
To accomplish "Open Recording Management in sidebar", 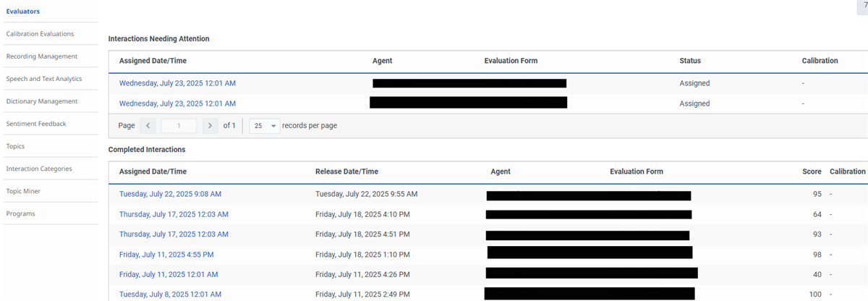I will pyautogui.click(x=41, y=56).
